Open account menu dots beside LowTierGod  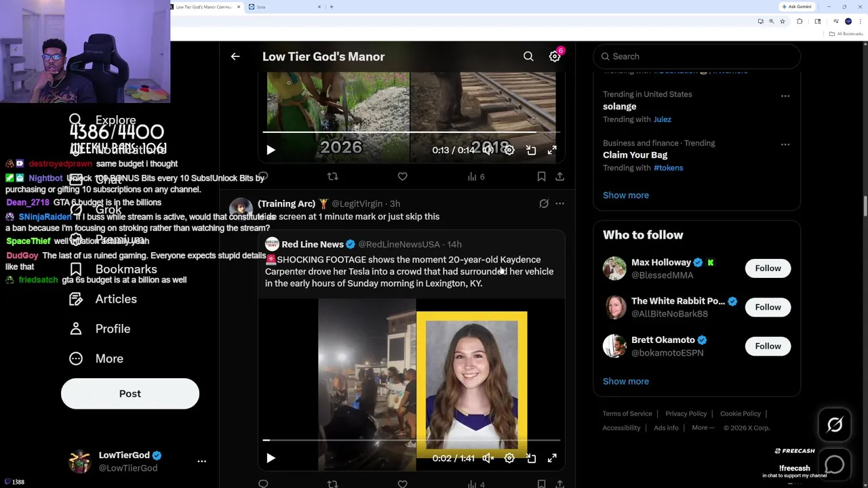click(201, 461)
